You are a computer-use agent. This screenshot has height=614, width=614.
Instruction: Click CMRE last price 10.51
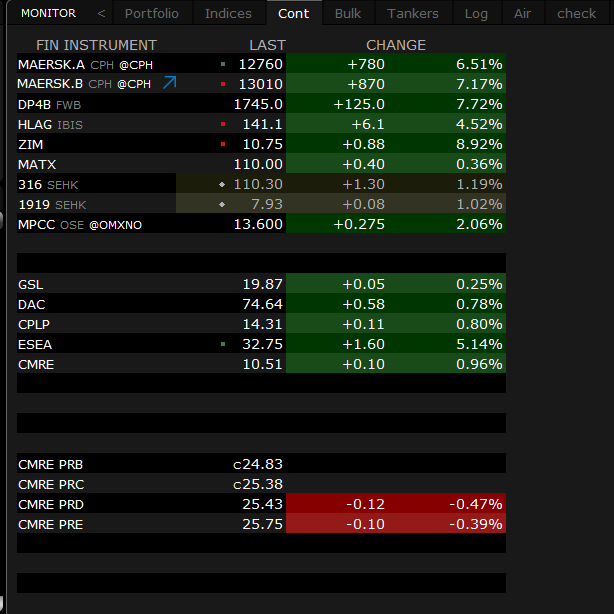coord(262,364)
